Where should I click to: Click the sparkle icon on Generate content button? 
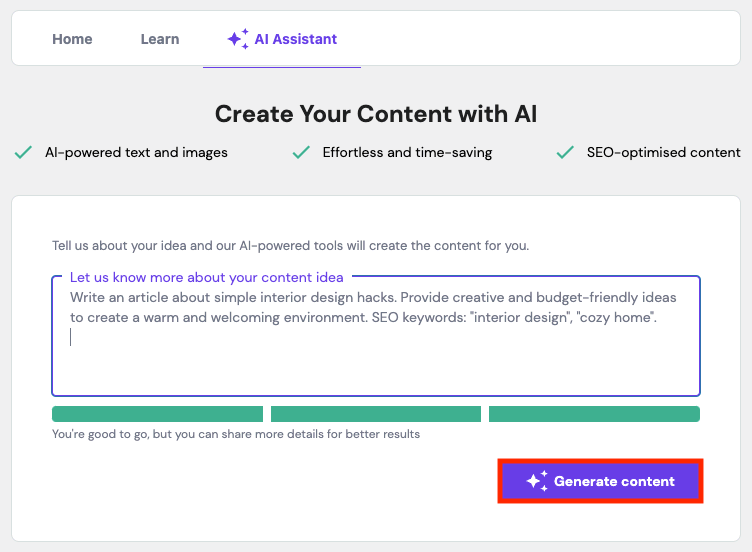tap(537, 481)
